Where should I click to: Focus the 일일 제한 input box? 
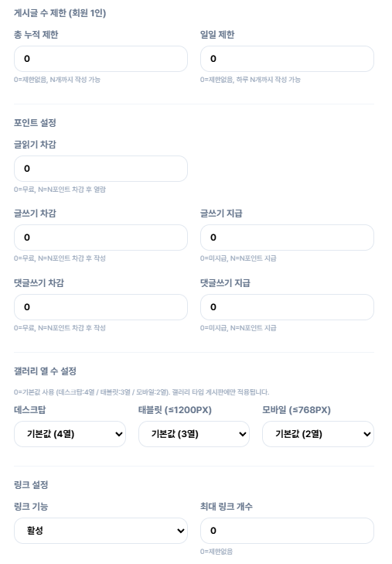coord(287,59)
